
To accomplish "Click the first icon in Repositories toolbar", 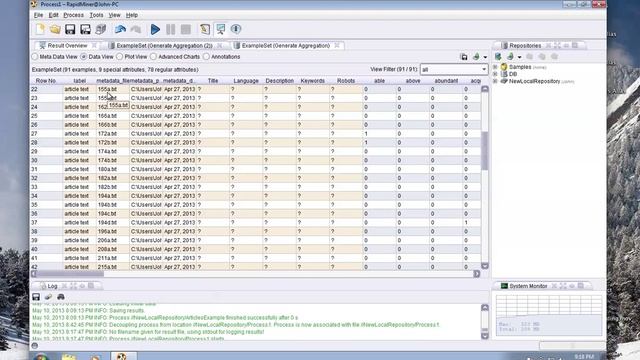I will click(498, 57).
